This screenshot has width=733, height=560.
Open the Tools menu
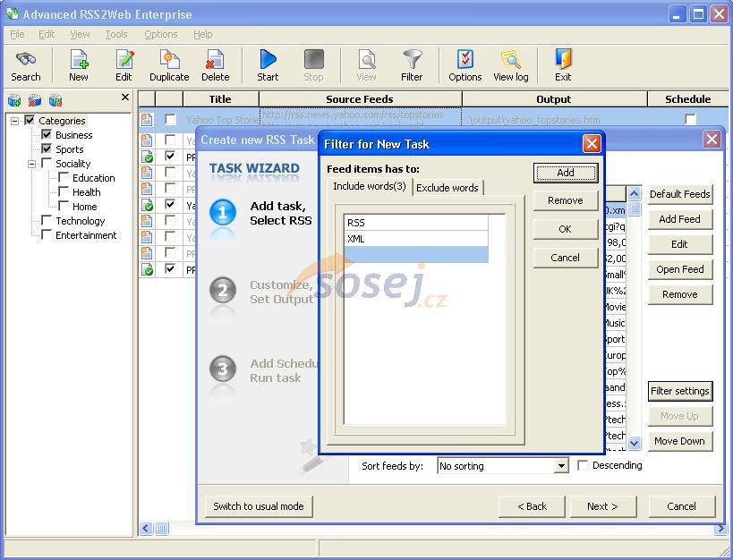point(116,34)
